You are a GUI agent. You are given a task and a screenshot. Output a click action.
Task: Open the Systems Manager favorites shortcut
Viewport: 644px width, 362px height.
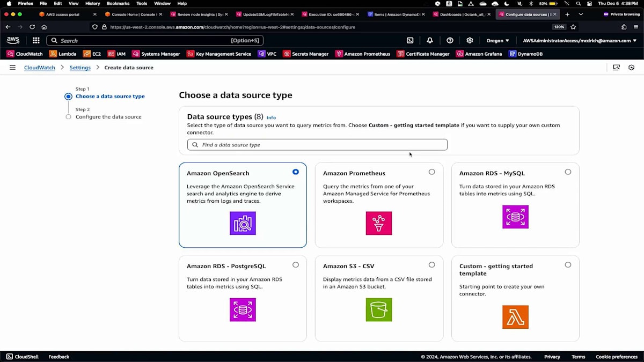(x=156, y=54)
